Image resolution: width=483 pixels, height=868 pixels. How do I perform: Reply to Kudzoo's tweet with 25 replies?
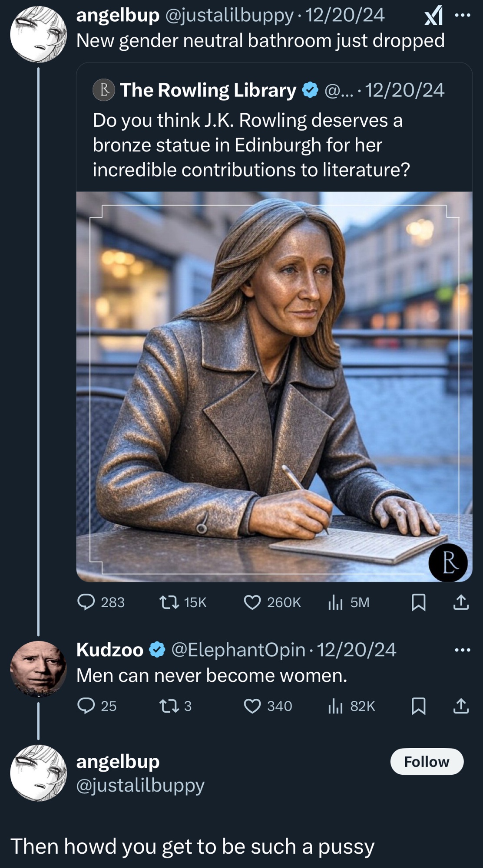pyautogui.click(x=86, y=706)
